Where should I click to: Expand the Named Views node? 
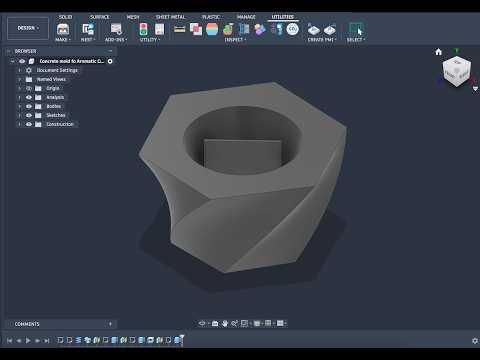click(19, 79)
